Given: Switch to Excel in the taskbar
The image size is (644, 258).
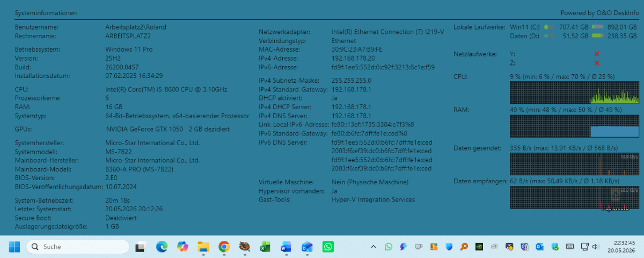Looking at the screenshot, I should [265, 247].
